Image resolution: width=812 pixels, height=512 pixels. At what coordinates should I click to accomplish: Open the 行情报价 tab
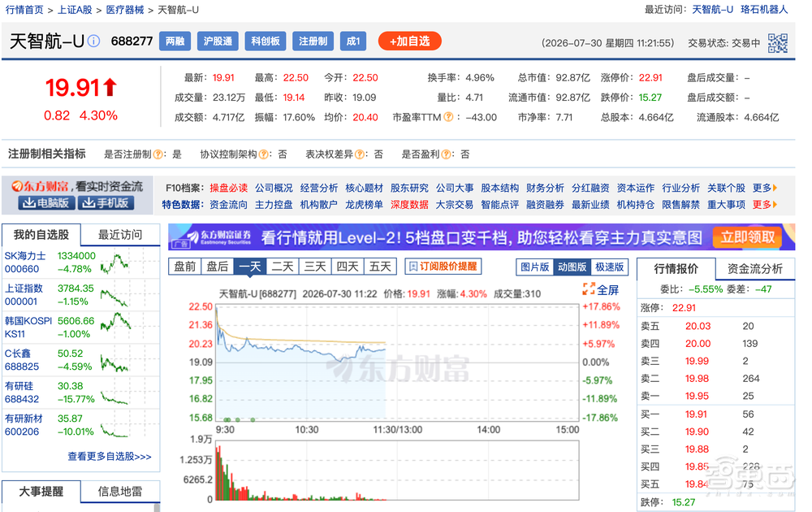[676, 268]
